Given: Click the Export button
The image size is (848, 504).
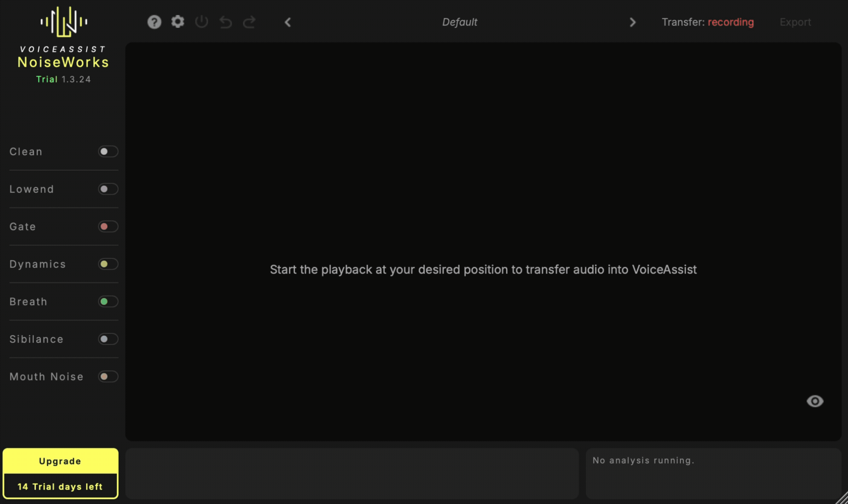Looking at the screenshot, I should (x=795, y=22).
